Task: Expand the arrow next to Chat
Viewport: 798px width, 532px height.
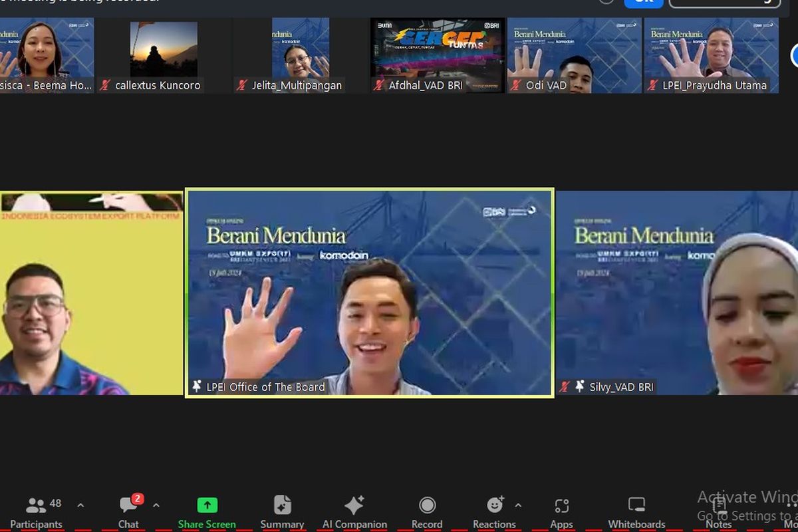Action: click(156, 505)
